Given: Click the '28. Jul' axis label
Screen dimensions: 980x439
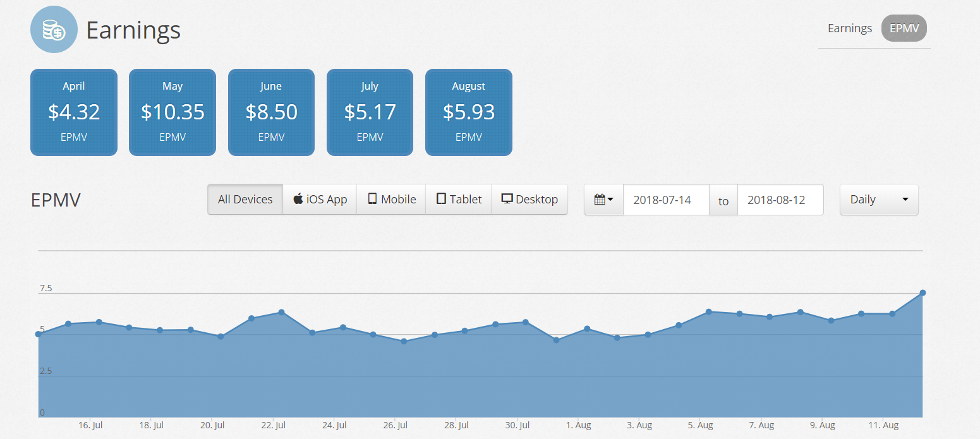Looking at the screenshot, I should [456, 426].
